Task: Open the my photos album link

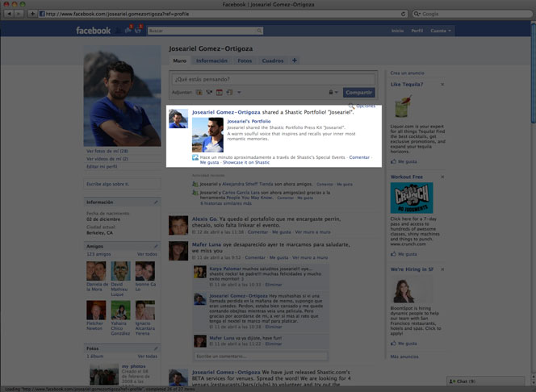Action: (x=134, y=366)
